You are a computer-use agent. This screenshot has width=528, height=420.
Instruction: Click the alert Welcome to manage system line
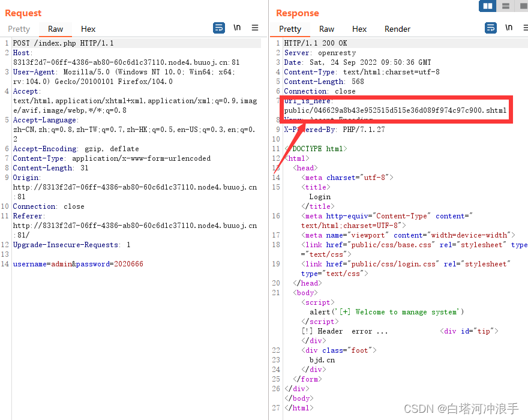click(x=386, y=312)
